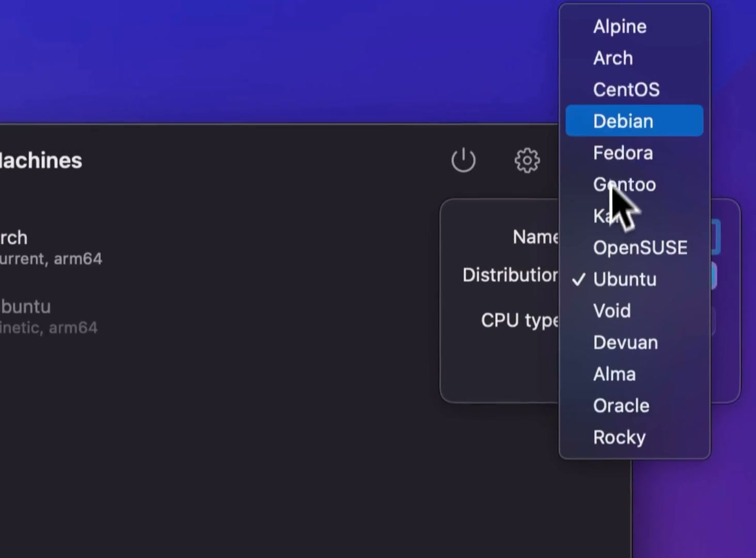Select the highlighted Debian option
The width and height of the screenshot is (756, 558).
point(634,121)
